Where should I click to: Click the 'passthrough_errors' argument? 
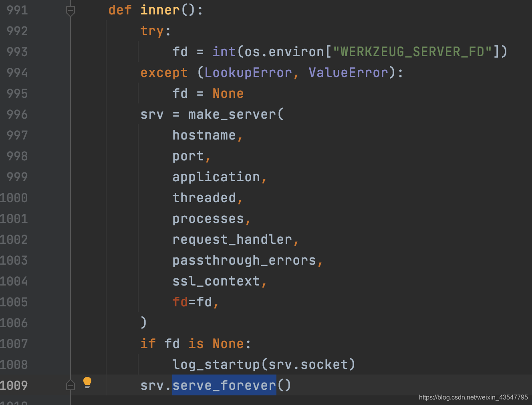[244, 261]
